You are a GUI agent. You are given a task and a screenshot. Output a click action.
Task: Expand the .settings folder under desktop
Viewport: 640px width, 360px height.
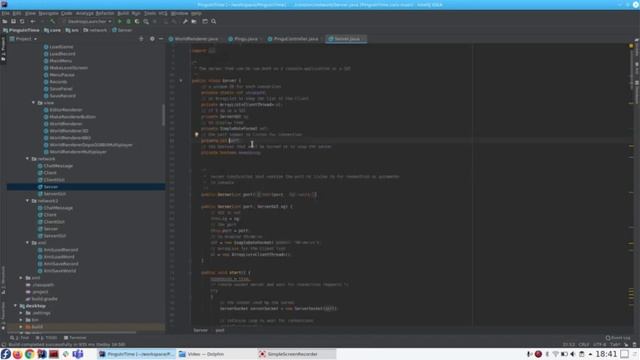coord(21,313)
